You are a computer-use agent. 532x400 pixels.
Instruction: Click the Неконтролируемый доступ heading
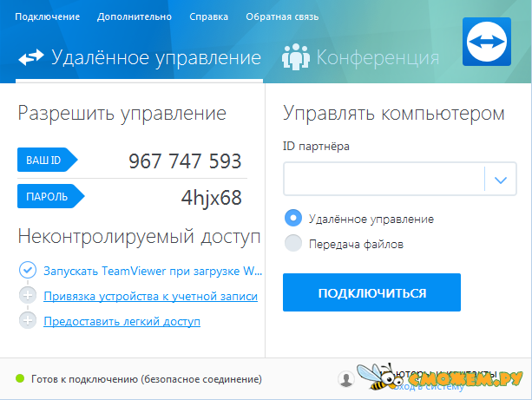click(x=139, y=237)
